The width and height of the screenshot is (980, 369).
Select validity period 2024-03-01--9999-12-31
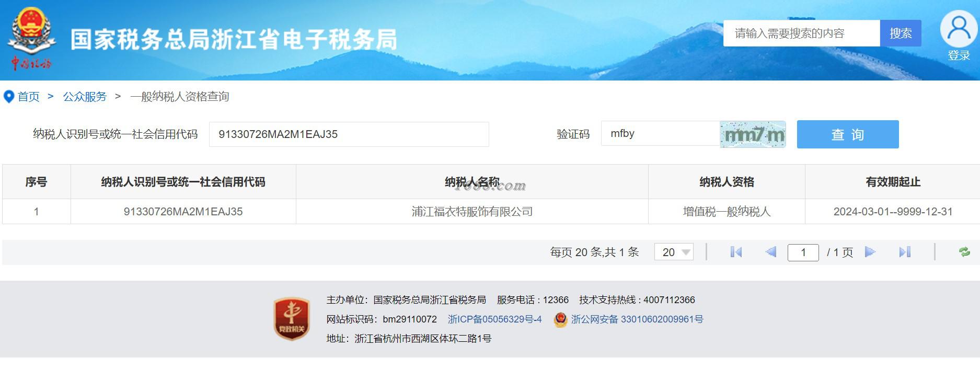point(893,212)
